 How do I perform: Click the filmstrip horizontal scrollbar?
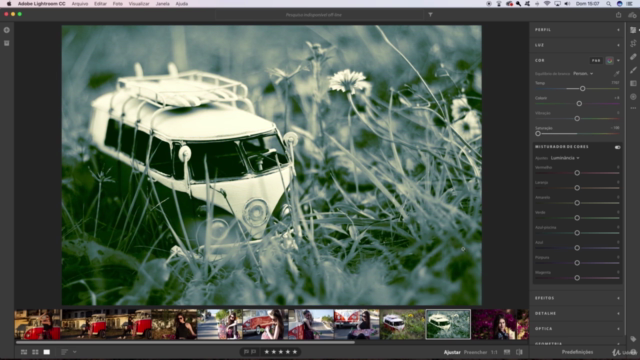(x=185, y=342)
